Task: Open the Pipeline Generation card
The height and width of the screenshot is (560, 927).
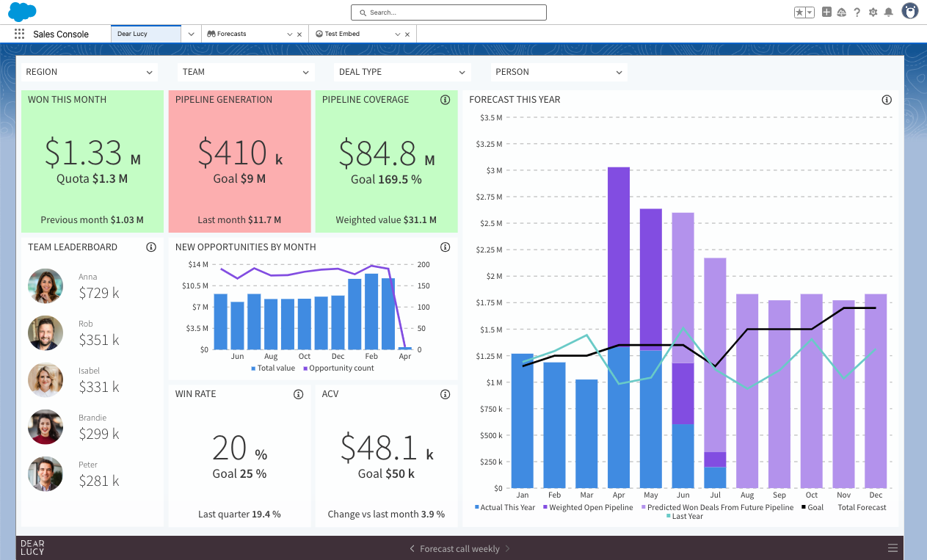Action: 239,161
